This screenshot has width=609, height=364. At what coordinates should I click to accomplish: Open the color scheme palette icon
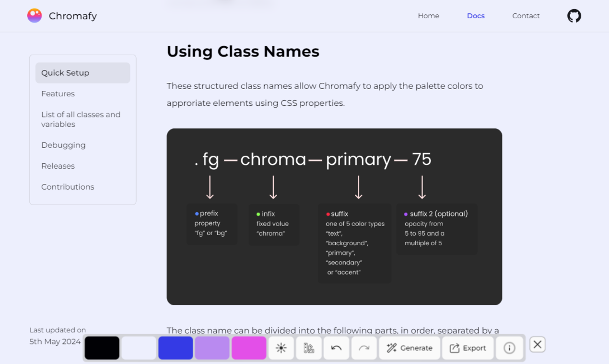tap(309, 348)
